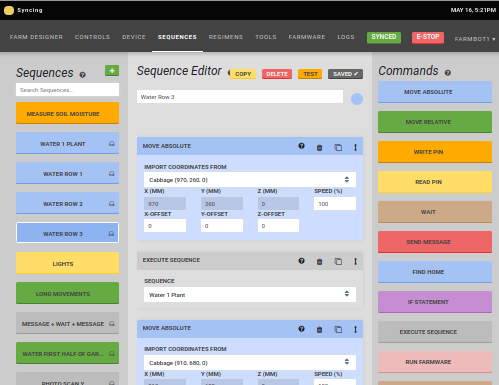The image size is (499, 385).
Task: Click the X-Offset input field
Action: (x=165, y=226)
